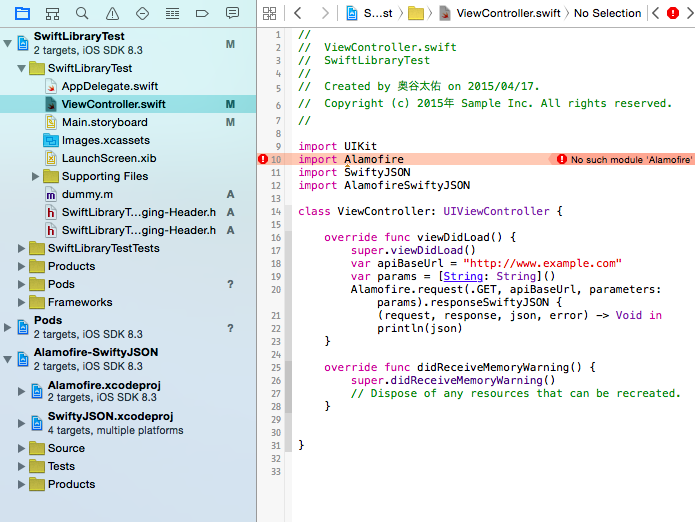Open the related items grid menu
Image resolution: width=695 pixels, height=522 pixels.
269,13
